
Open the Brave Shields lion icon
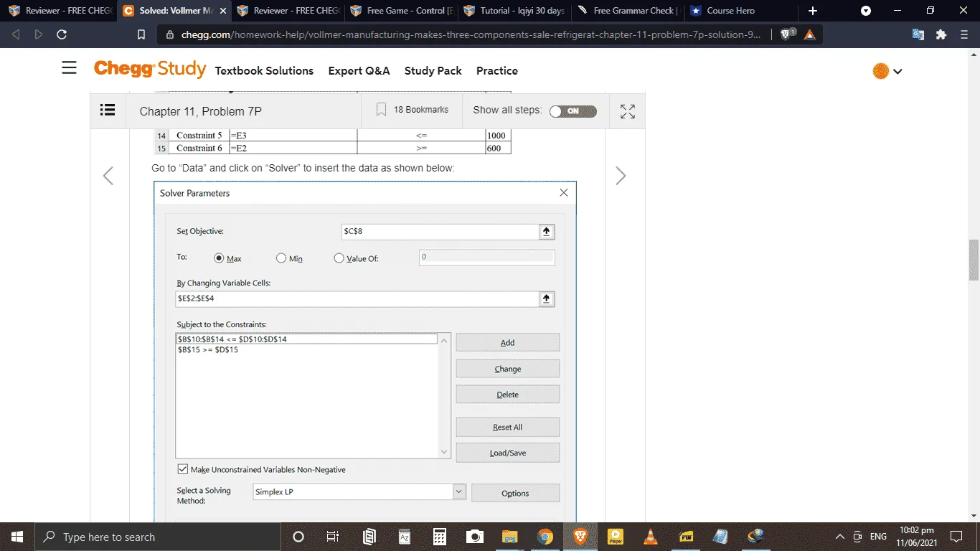coord(787,34)
